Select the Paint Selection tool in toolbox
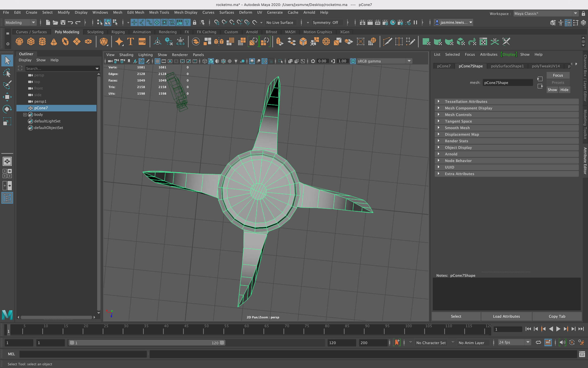The width and height of the screenshot is (588, 368). pyautogui.click(x=7, y=85)
